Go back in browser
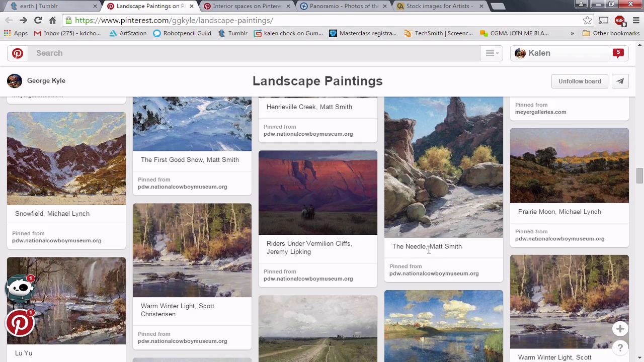 pyautogui.click(x=9, y=20)
